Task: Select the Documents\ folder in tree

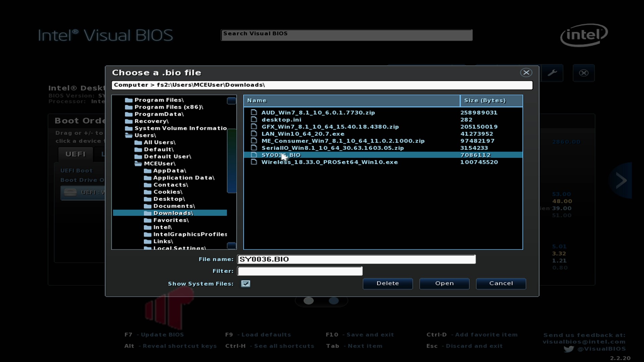Action: 174,206
